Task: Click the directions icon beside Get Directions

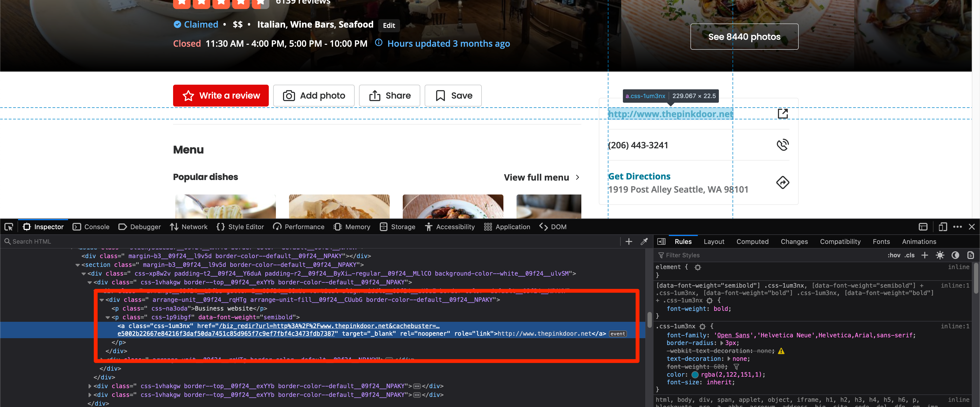Action: click(783, 182)
